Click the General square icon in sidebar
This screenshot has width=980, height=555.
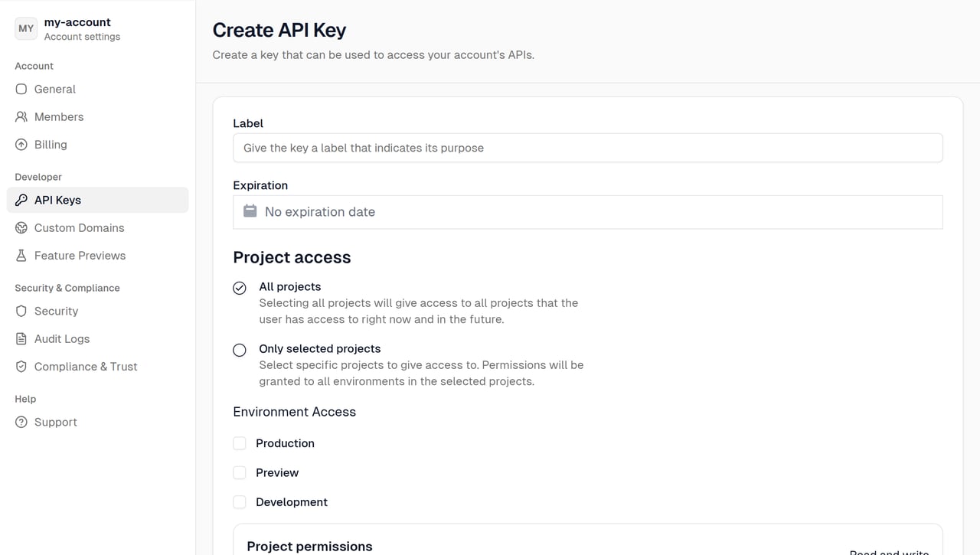[x=21, y=89]
